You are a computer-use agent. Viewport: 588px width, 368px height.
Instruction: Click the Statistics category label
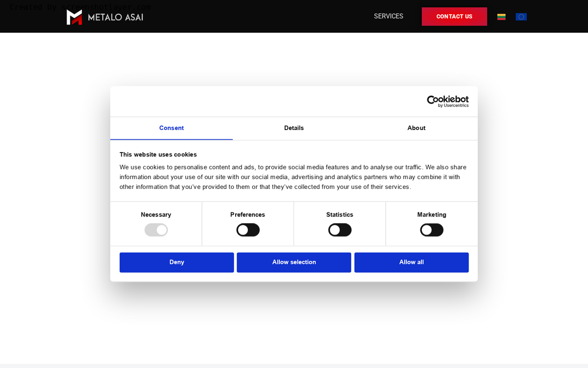pos(340,214)
